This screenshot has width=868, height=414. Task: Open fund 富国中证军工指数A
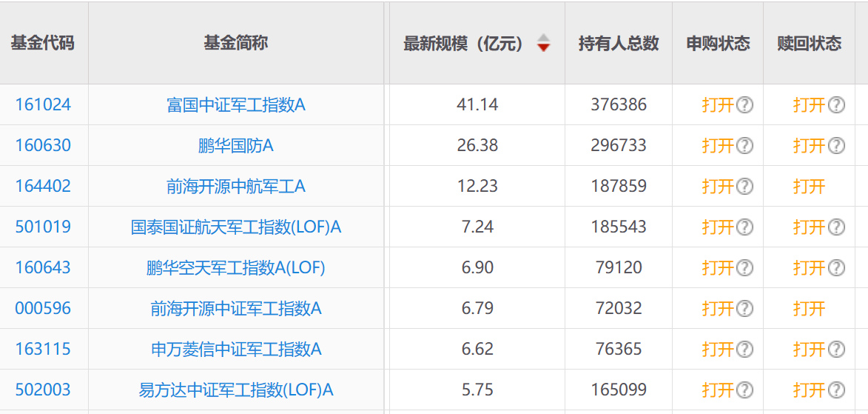tap(236, 104)
